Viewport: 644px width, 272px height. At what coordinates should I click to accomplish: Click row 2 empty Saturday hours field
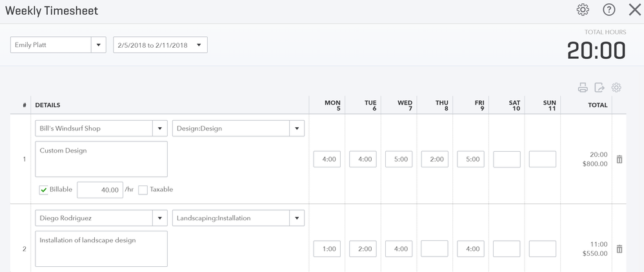point(507,249)
